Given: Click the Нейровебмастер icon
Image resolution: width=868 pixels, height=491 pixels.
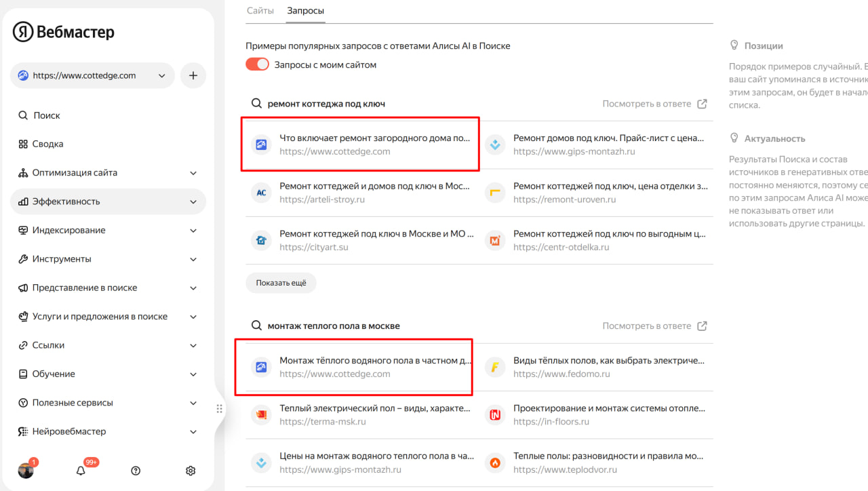Looking at the screenshot, I should click(23, 431).
